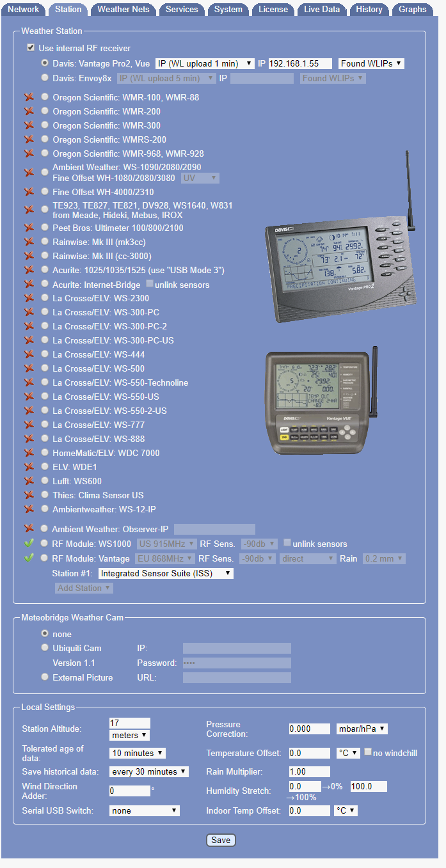Select Davis Envoy8x radio button
Screen dimensions: 446x868
pyautogui.click(x=45, y=78)
